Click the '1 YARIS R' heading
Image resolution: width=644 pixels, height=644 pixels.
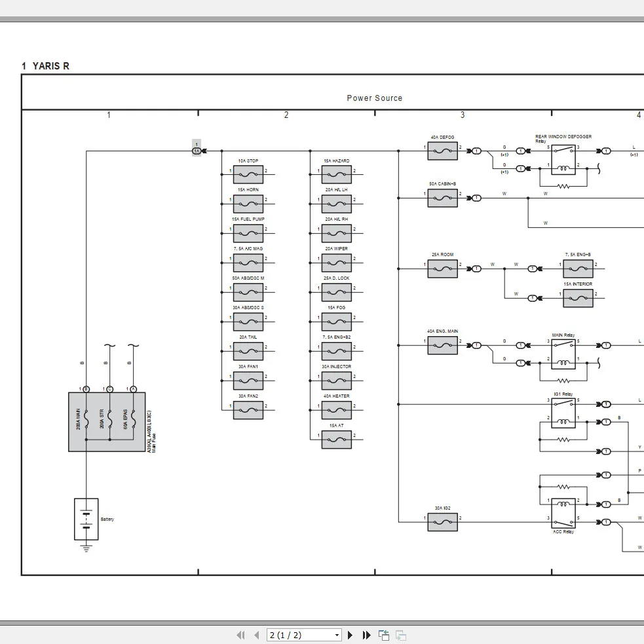point(45,66)
